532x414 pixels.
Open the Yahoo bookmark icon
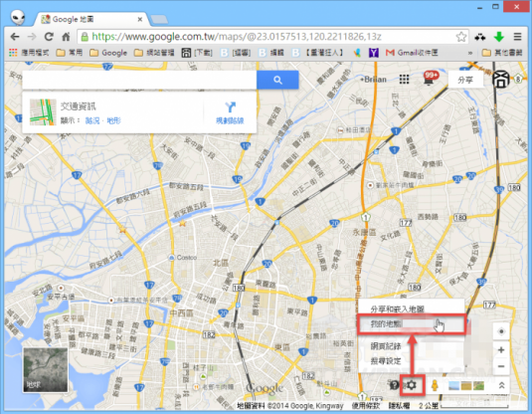(374, 53)
